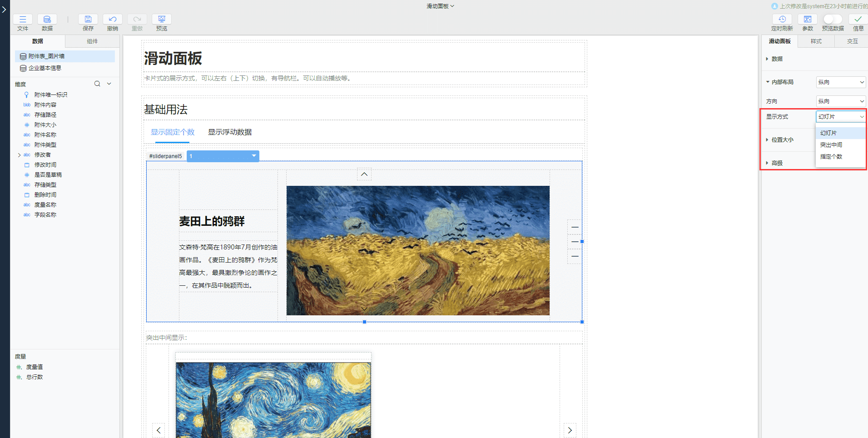The height and width of the screenshot is (438, 868).
Task: Expand the 修改者 tree node
Action: (x=19, y=155)
